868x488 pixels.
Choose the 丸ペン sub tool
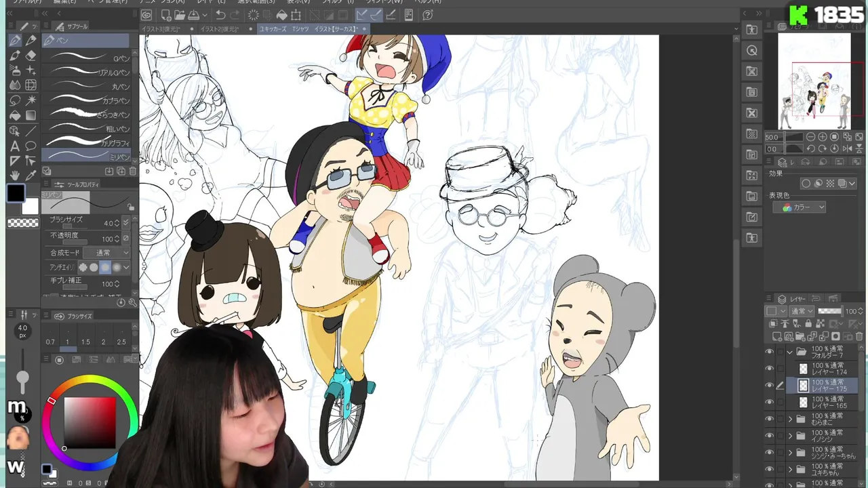[87, 86]
